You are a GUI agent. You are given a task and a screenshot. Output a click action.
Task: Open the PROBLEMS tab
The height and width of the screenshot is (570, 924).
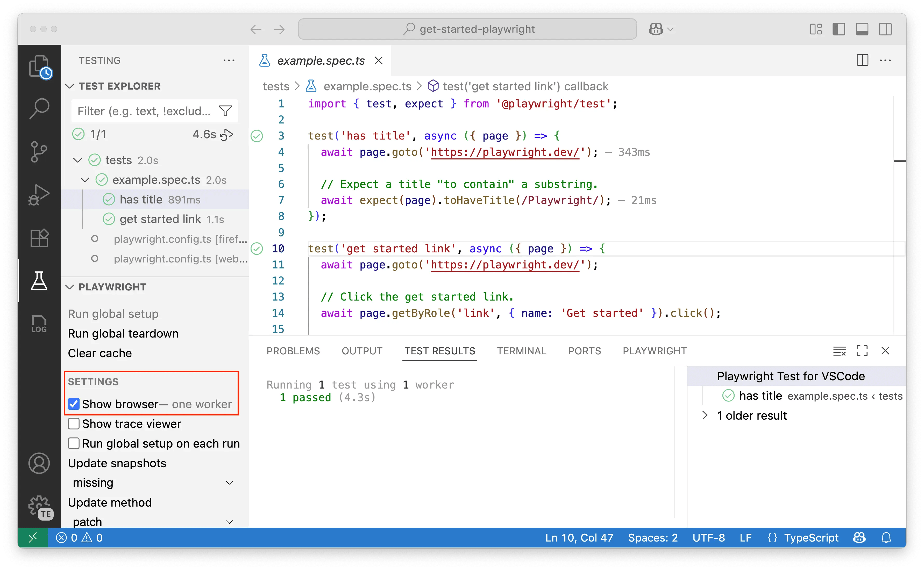pos(293,350)
